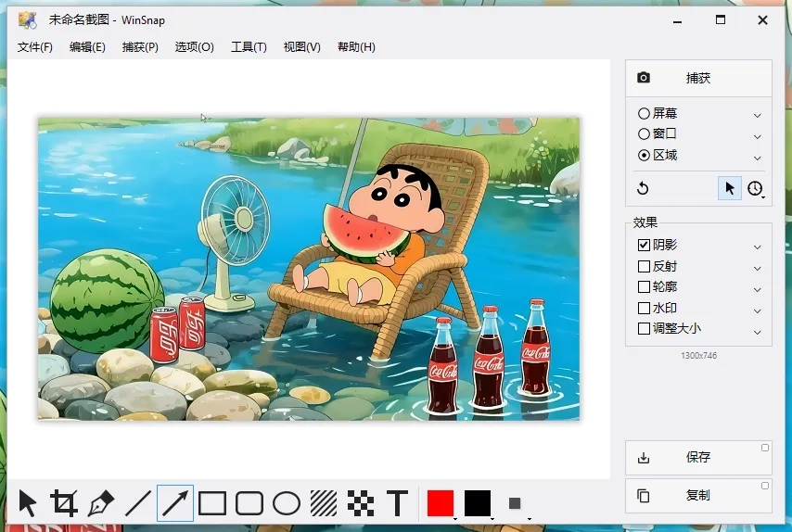Minimize the WinSnap window

(x=677, y=20)
